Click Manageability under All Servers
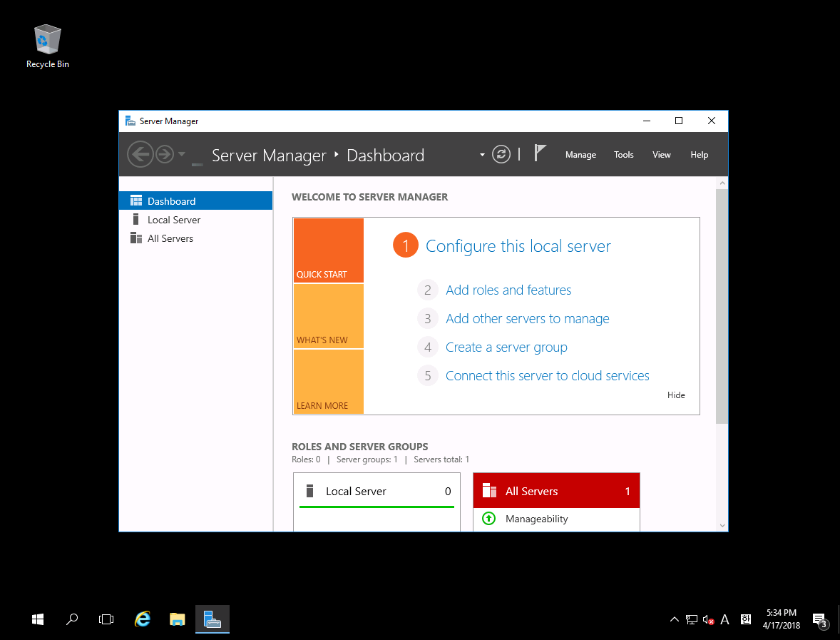Screen dimensions: 840x640 click(537, 519)
